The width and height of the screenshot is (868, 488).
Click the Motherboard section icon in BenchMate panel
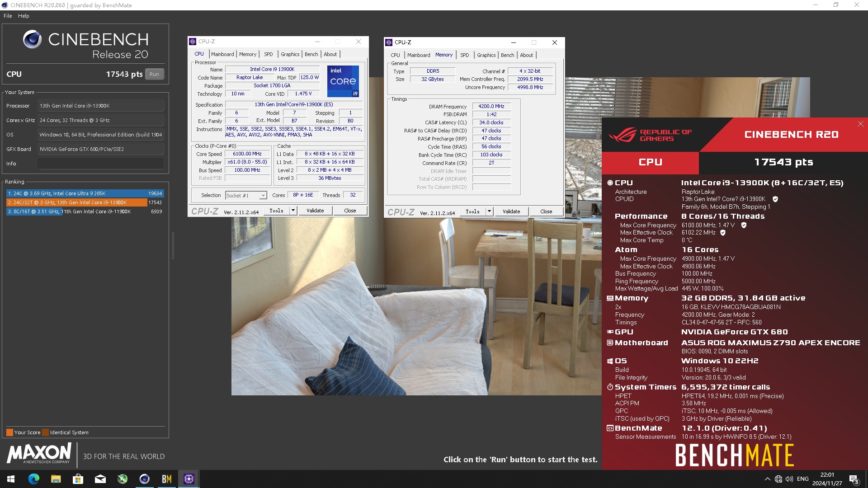[x=610, y=343]
